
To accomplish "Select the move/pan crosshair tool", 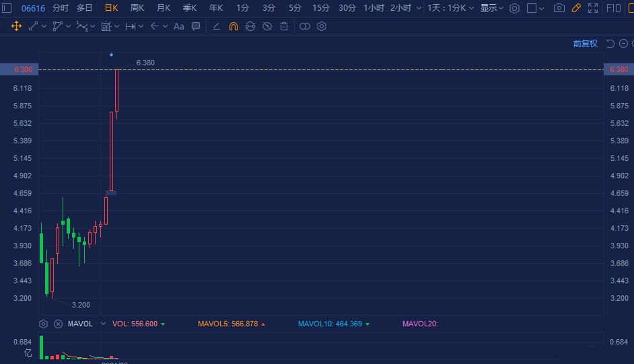I will point(17,26).
